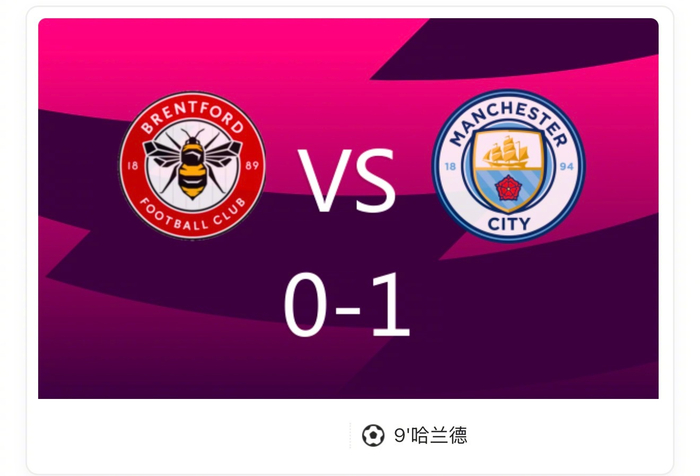The image size is (700, 476).
Task: Click the dotted divider beside goal icon
Action: [350, 435]
